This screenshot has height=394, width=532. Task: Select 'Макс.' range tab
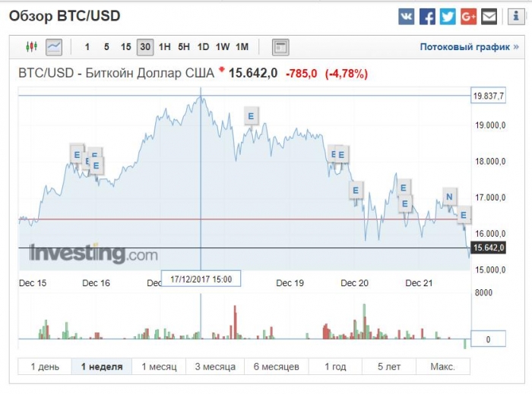442,367
